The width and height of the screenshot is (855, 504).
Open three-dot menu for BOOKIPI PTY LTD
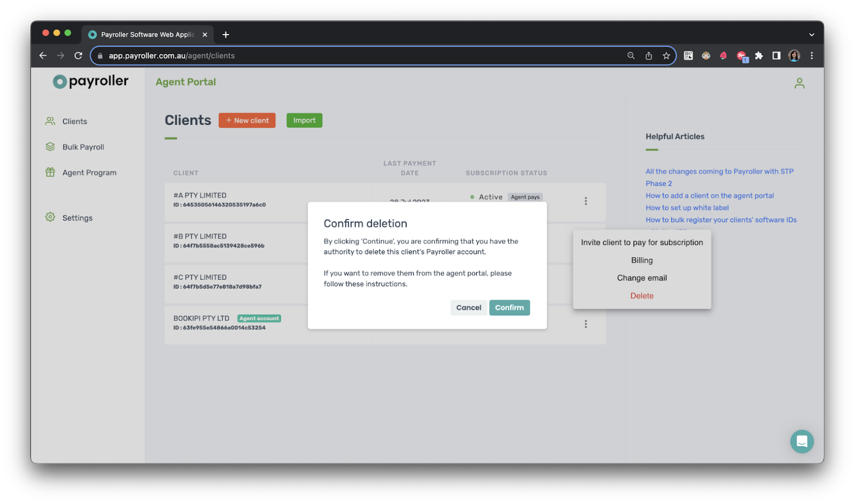coord(586,324)
